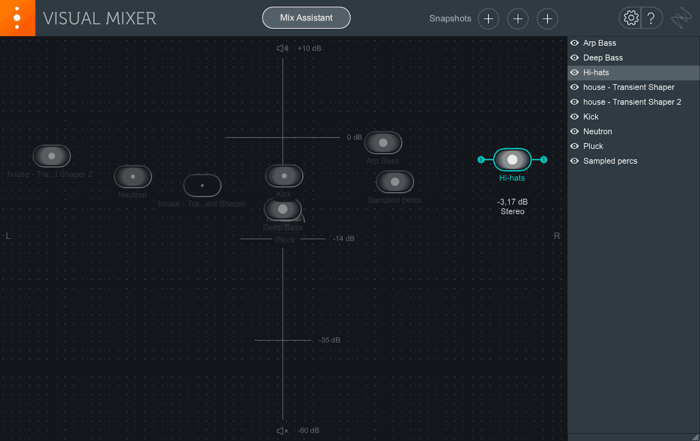
Task: Click the Stereo label under Hi-hats
Action: 512,212
